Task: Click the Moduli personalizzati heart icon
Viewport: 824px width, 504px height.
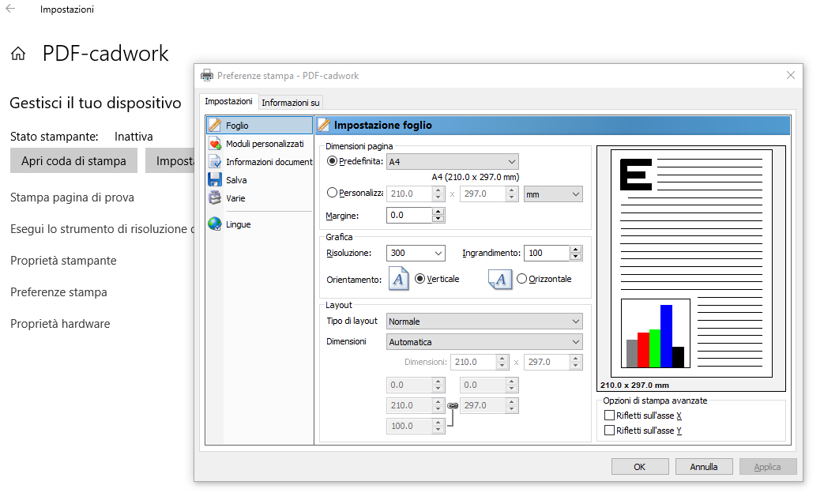Action: point(214,144)
